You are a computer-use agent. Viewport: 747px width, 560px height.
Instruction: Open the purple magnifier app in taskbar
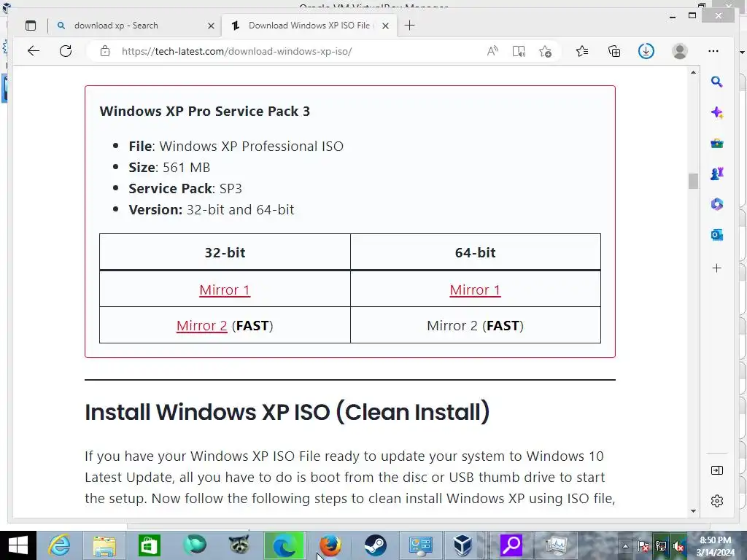click(x=511, y=545)
